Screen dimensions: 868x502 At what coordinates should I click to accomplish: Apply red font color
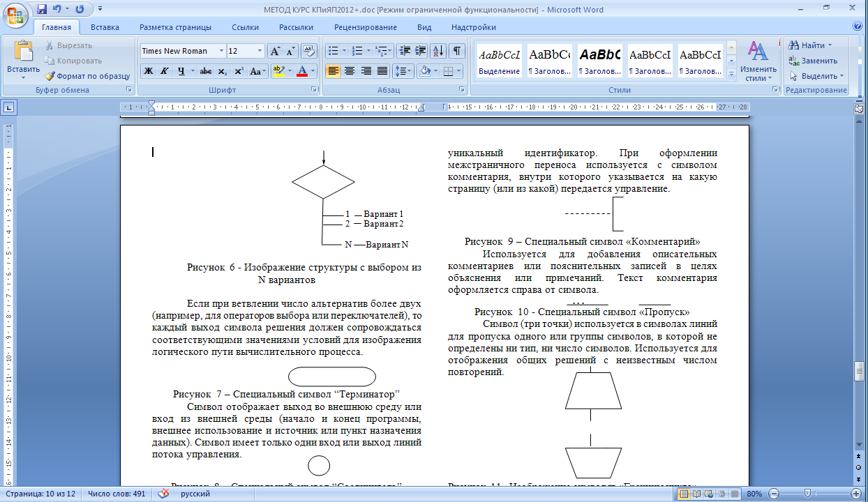[x=301, y=71]
